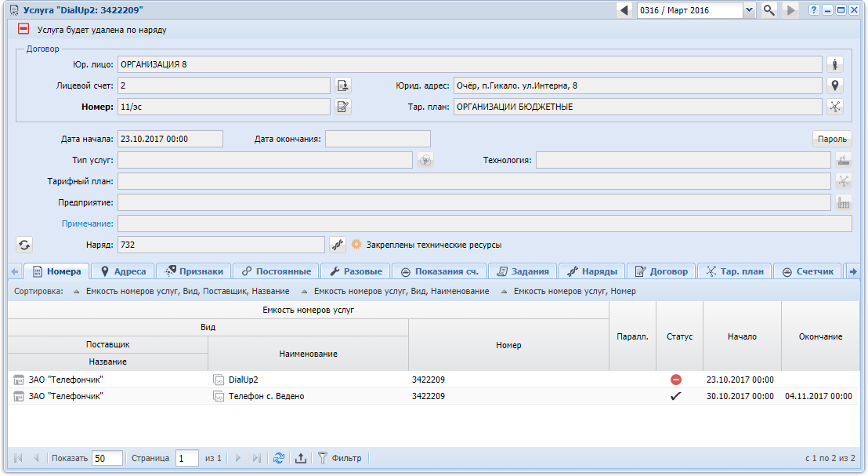Image resolution: width=868 pixels, height=476 pixels.
Task: Open the Задания tab
Action: point(523,271)
